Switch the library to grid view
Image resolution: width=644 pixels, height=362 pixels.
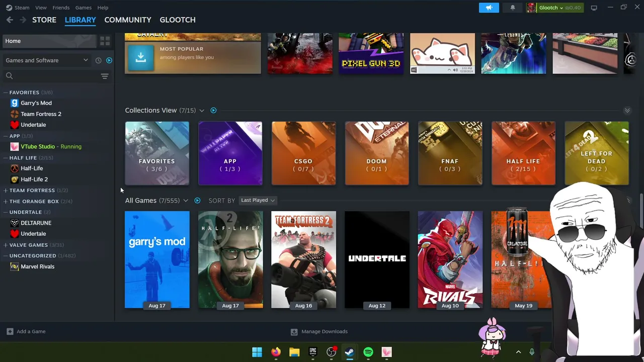[105, 41]
